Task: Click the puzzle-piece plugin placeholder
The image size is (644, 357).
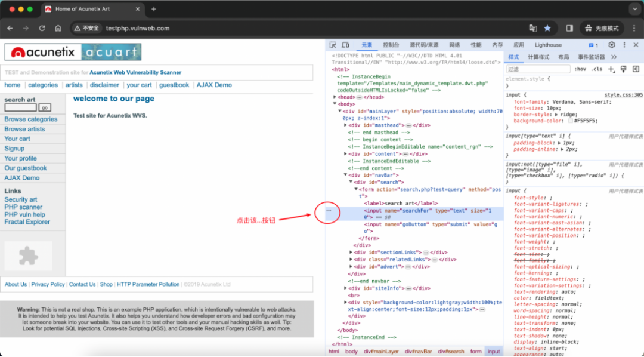Action: pos(29,256)
